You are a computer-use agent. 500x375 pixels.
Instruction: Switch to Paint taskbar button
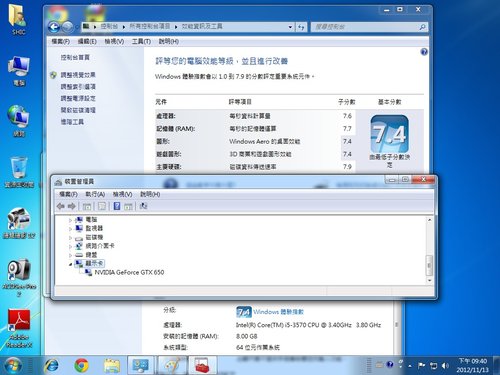172,365
